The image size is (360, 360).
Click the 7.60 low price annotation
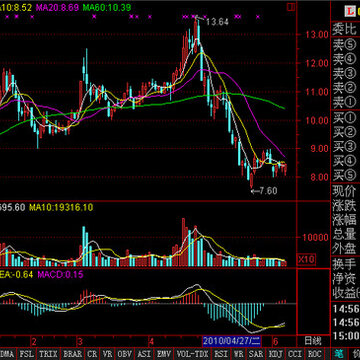[268, 191]
